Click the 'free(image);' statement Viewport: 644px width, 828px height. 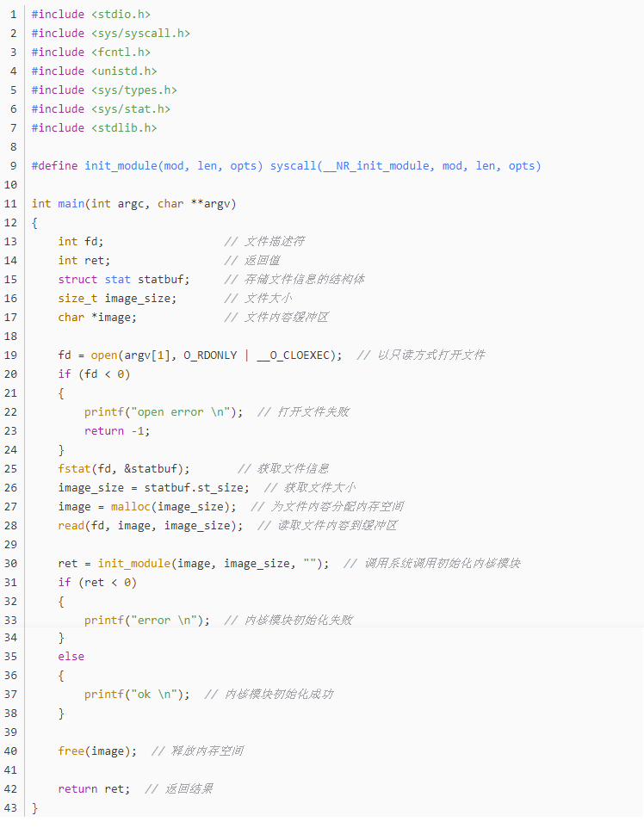(x=98, y=751)
